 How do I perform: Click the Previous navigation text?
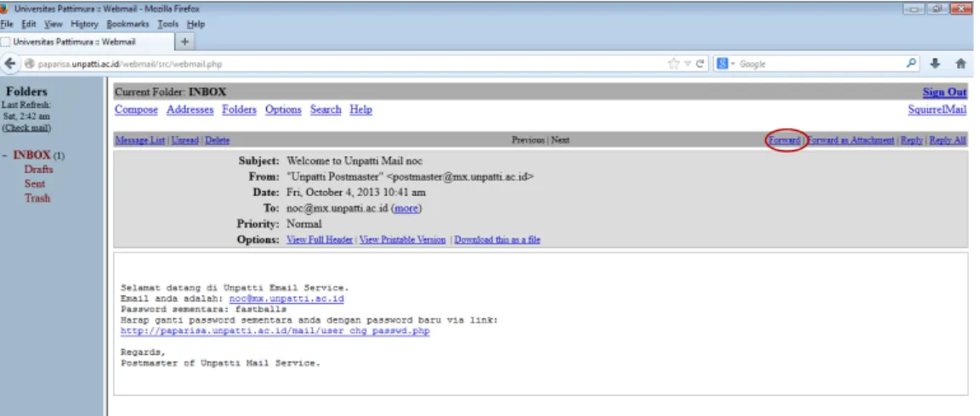tap(528, 140)
